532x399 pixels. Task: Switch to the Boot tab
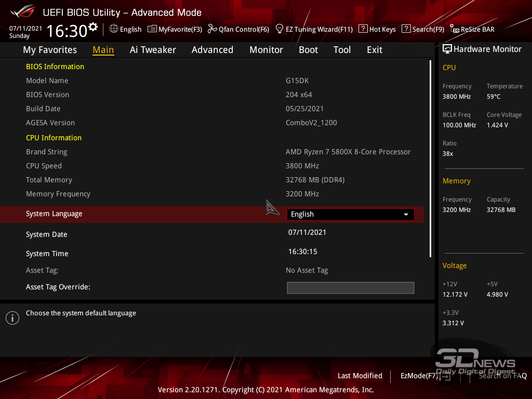click(x=308, y=50)
